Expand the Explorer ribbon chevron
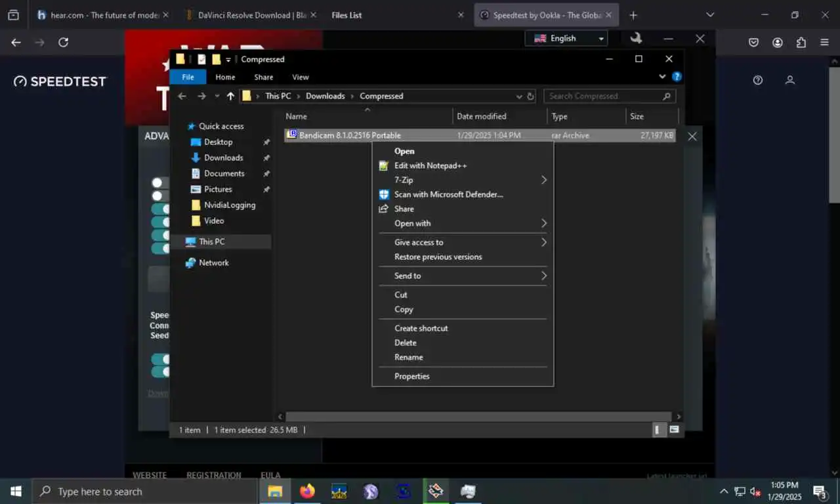 click(662, 77)
